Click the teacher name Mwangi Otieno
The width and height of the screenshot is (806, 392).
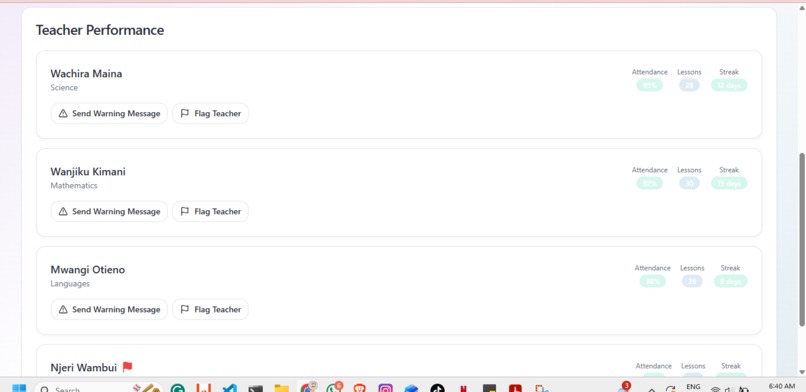[87, 270]
